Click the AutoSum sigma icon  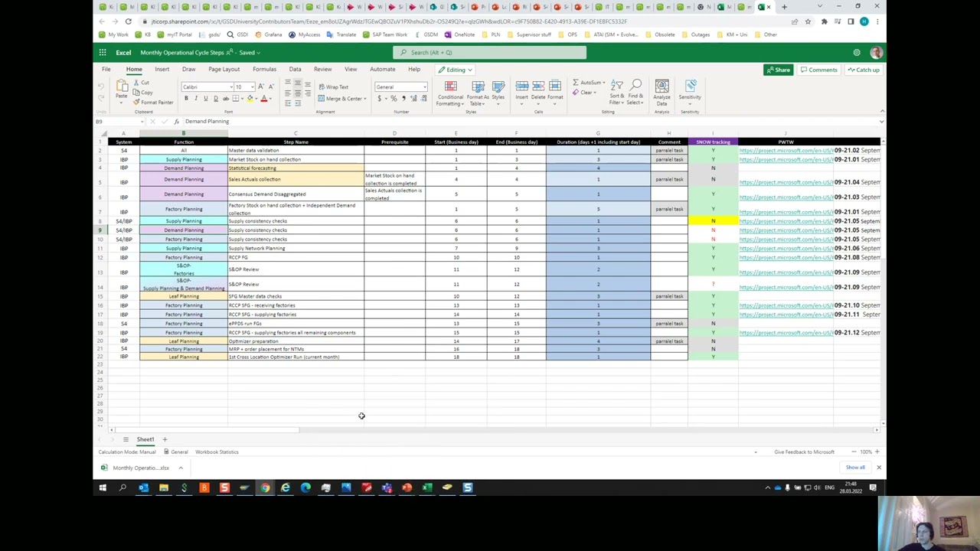click(x=577, y=83)
